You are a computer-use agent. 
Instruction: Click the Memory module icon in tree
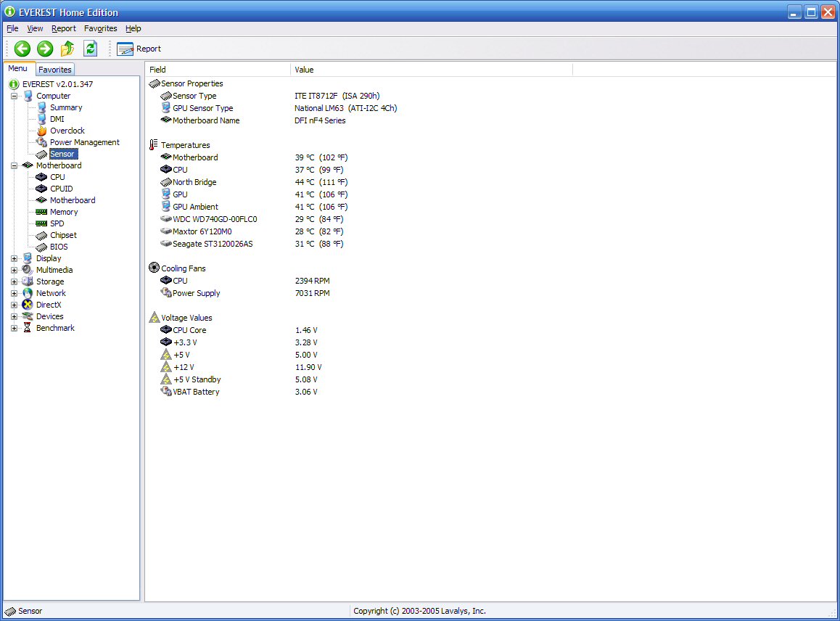41,212
